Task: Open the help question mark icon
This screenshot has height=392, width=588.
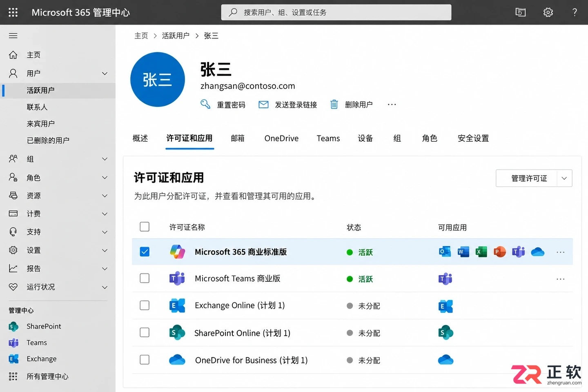Action: tap(575, 12)
